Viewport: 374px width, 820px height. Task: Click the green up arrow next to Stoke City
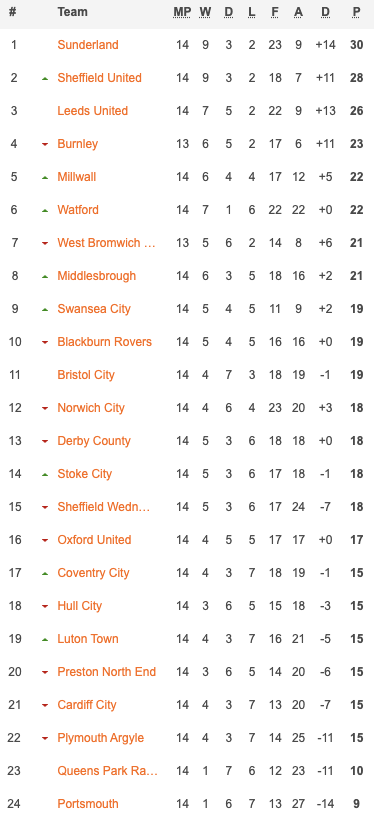(45, 474)
